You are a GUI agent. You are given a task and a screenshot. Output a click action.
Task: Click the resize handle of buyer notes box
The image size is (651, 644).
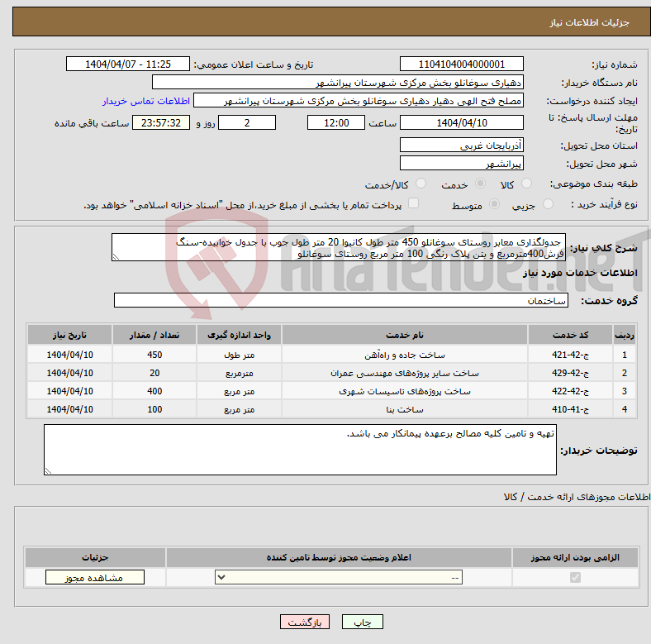(48, 470)
